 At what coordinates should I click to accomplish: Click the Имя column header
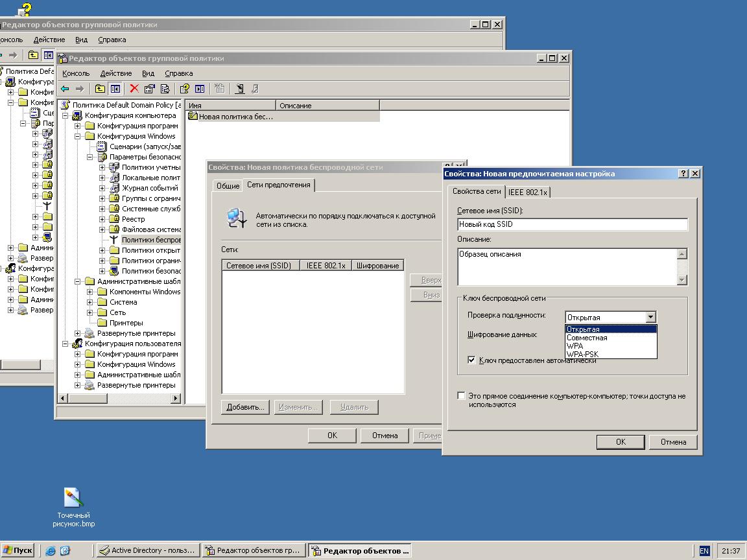point(231,105)
